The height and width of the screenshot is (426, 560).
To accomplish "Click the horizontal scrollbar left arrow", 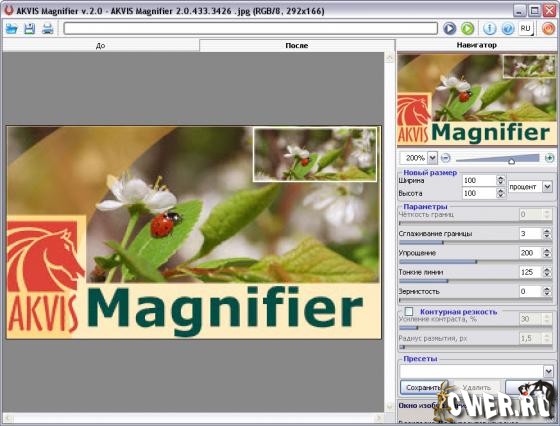I will coord(7,417).
